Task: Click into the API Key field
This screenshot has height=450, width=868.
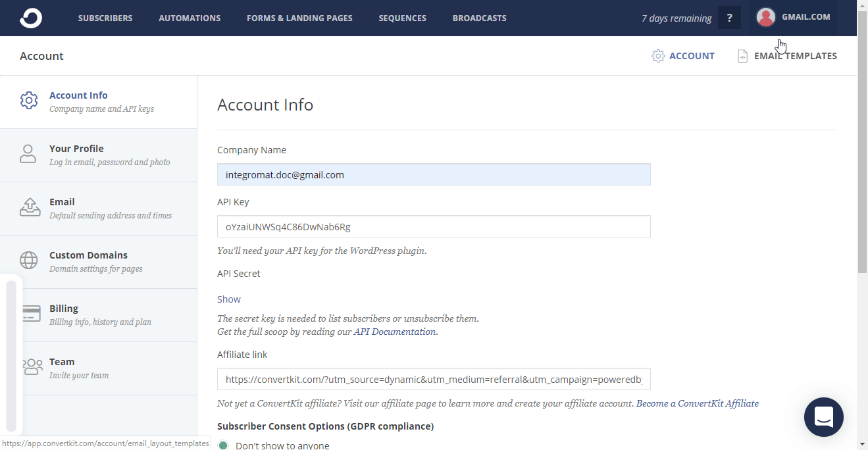Action: pyautogui.click(x=434, y=226)
